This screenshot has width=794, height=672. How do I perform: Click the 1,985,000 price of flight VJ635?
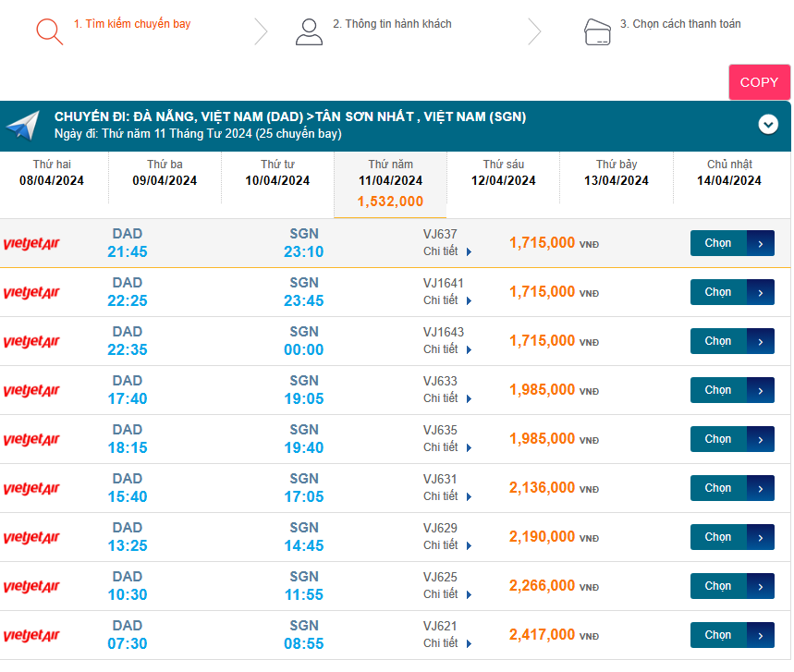pyautogui.click(x=542, y=439)
